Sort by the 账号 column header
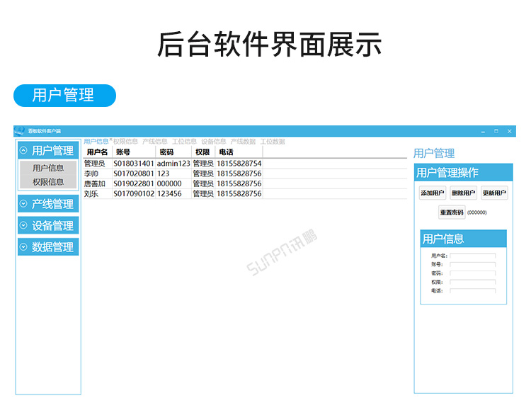 pyautogui.click(x=132, y=152)
